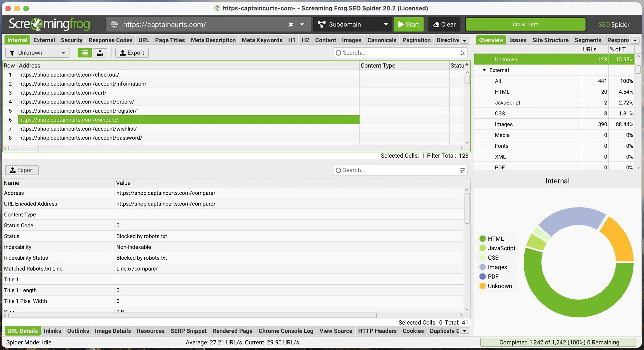Switch to the Issues tab
The image size is (644, 350).
518,40
